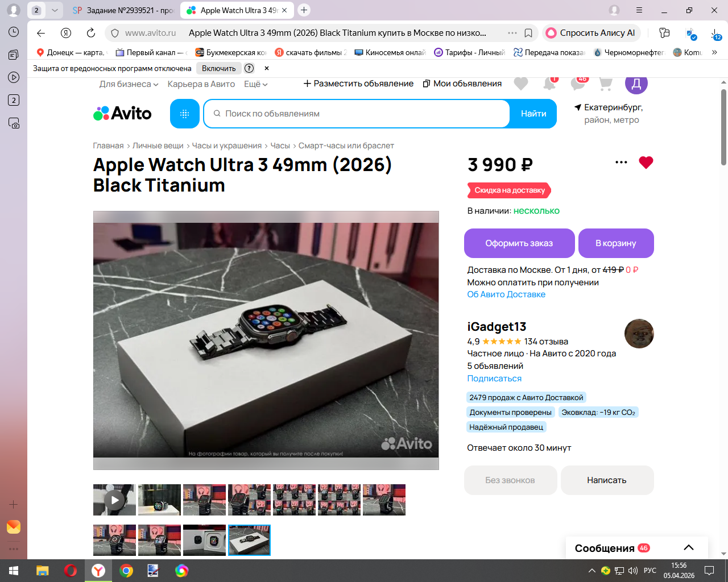Open Avito messages chat bubble icon
728x582 pixels.
[578, 84]
